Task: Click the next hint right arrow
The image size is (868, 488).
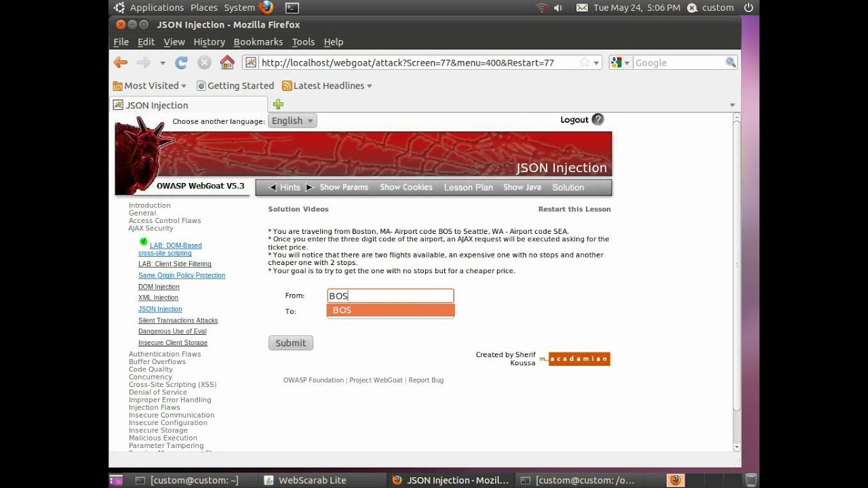Action: pos(309,188)
